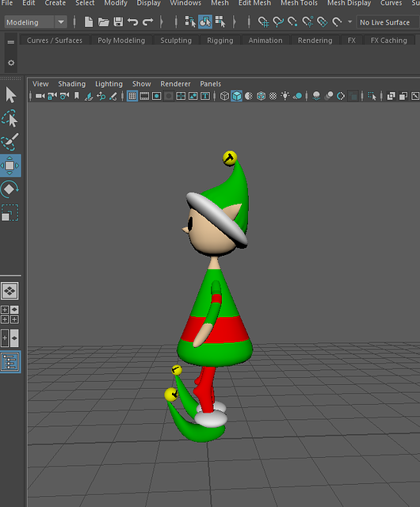Image resolution: width=420 pixels, height=507 pixels.
Task: Expand live surface options arrow
Action: [x=349, y=22]
